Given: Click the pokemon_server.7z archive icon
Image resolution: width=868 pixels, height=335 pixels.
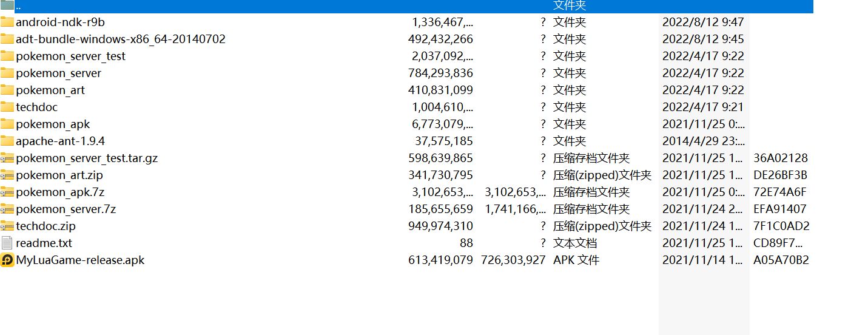Looking at the screenshot, I should click(7, 209).
